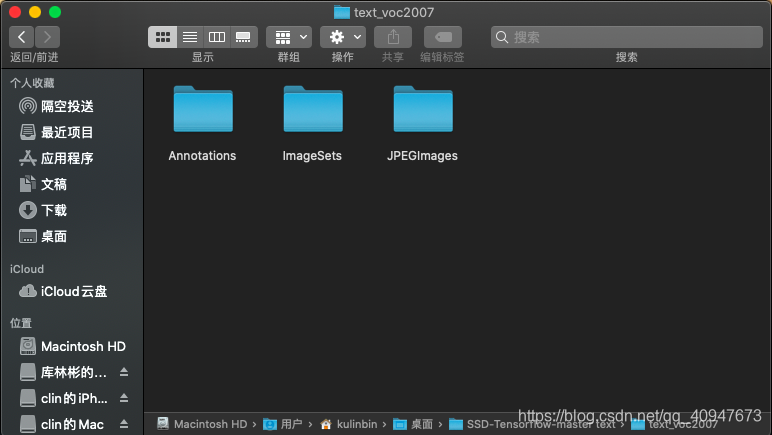This screenshot has width=772, height=435.
Task: Open Desktop (桌面) in sidebar
Action: point(72,236)
